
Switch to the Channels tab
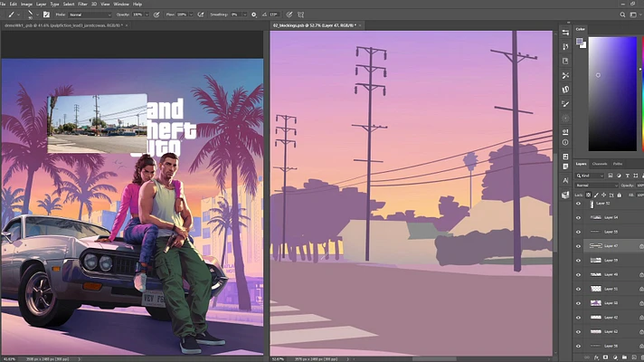(x=600, y=164)
